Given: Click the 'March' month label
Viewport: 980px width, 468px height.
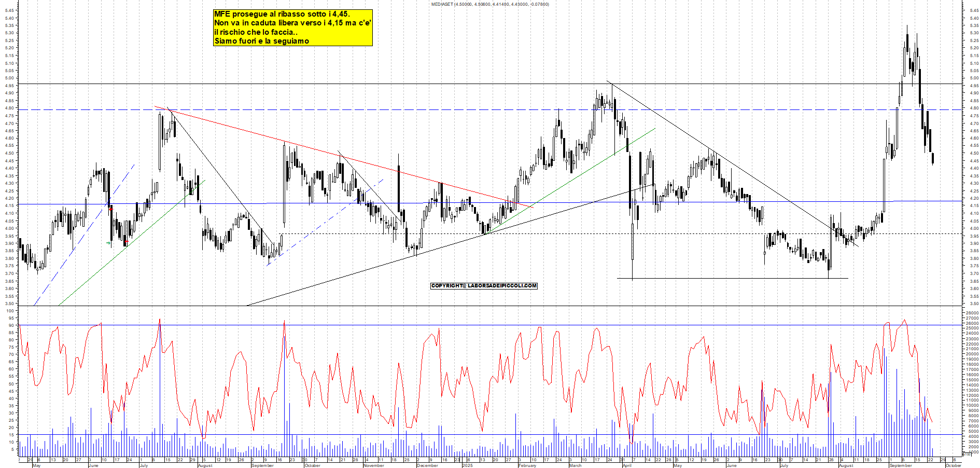Looking at the screenshot, I should (575, 465).
